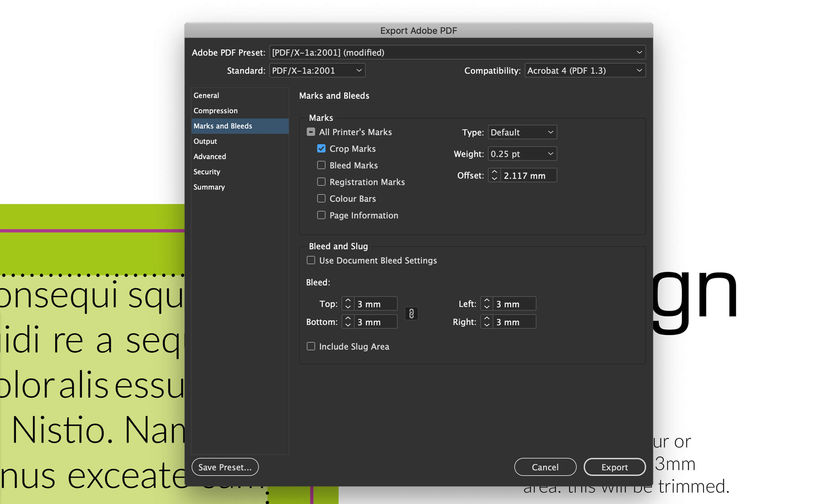Screen dimensions: 837x504
Task: Click the Right bleed input field
Action: (514, 322)
